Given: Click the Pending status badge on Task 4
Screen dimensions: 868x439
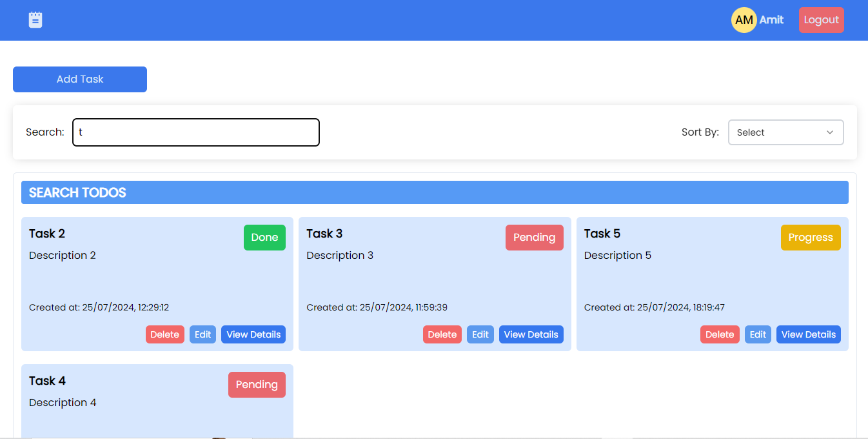Looking at the screenshot, I should coord(257,385).
